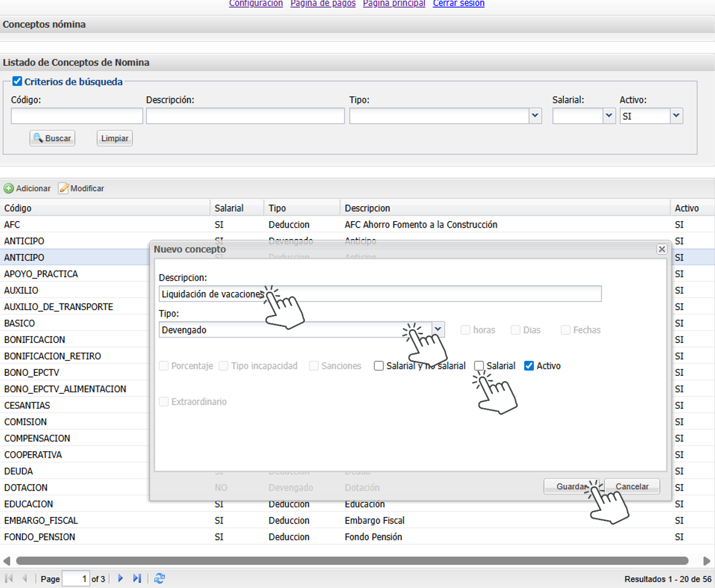Click the Modificar pencil icon
The width and height of the screenshot is (715, 588).
coord(63,188)
